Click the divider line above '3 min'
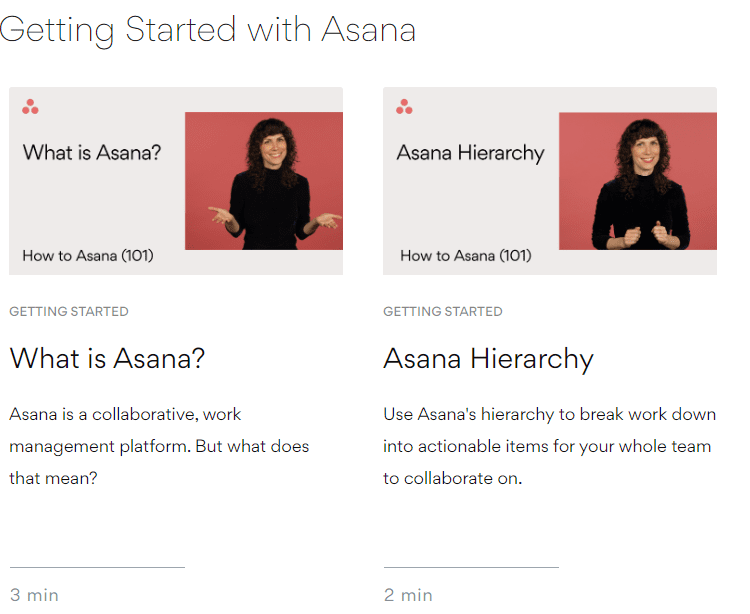Viewport: 750px width, 614px height. tap(97, 567)
